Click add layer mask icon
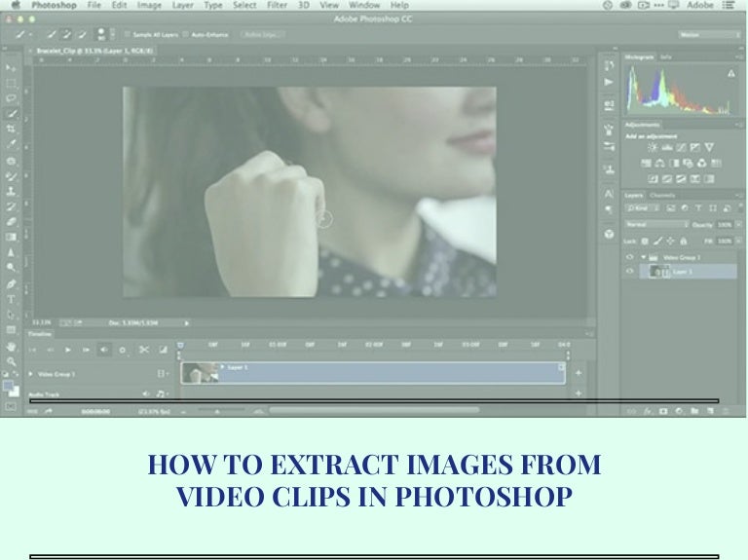Screen dimensions: 748x560 [x=663, y=411]
